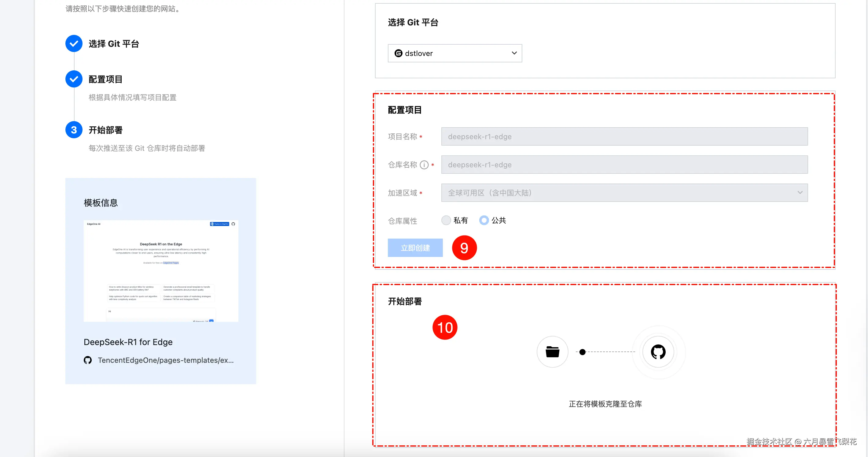Viewport: 868px width, 457px height.
Task: Go to the 开始部署 step label
Action: coord(105,130)
